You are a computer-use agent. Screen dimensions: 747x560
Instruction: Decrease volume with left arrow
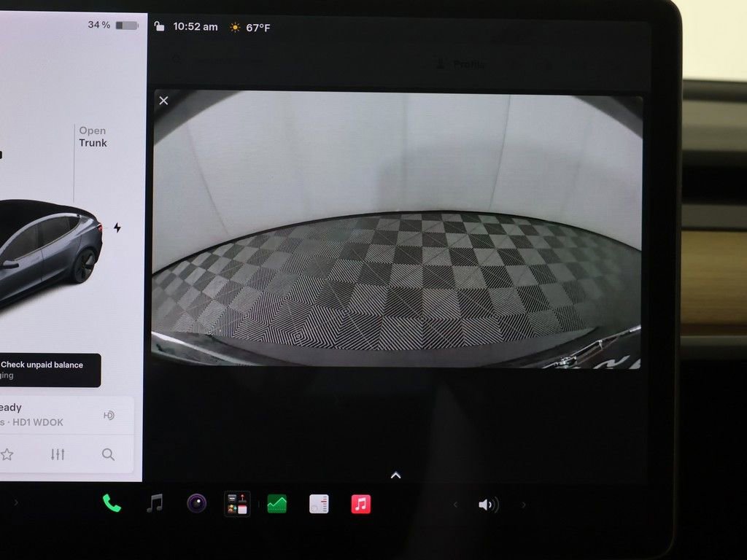click(x=455, y=505)
